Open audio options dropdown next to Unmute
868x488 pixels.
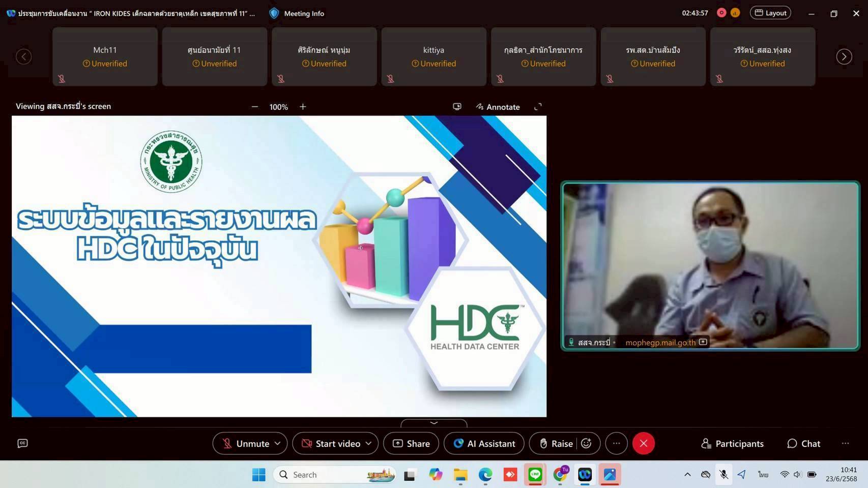point(278,443)
